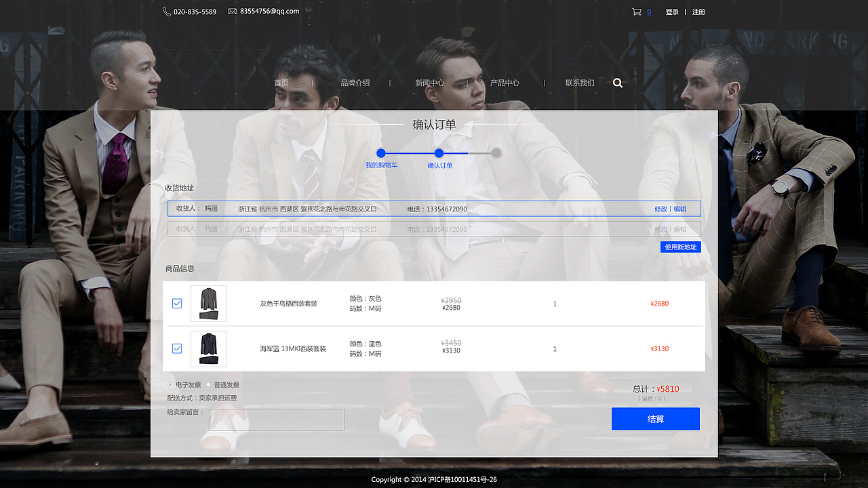
Task: Click 编辑 in the grayed address row
Action: (680, 229)
